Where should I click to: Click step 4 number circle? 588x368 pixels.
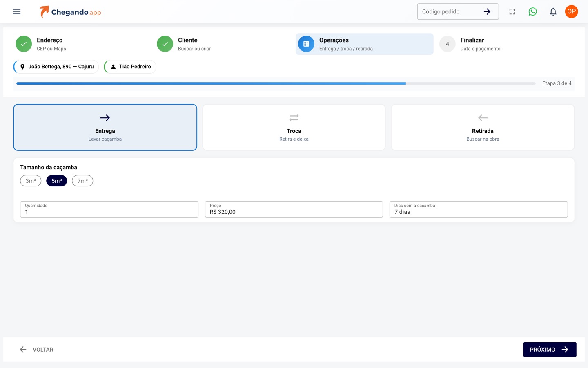[x=448, y=44]
